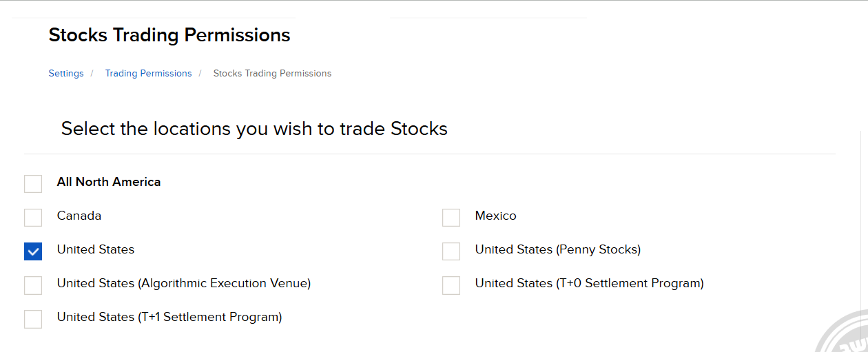The width and height of the screenshot is (868, 352).
Task: Click the All North America label text
Action: (x=109, y=182)
